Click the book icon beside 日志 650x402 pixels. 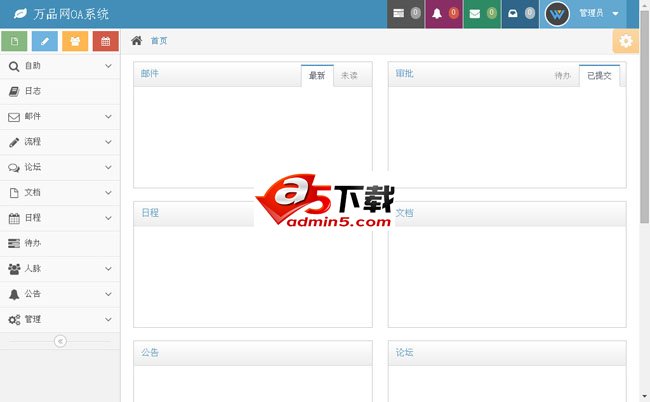click(14, 92)
